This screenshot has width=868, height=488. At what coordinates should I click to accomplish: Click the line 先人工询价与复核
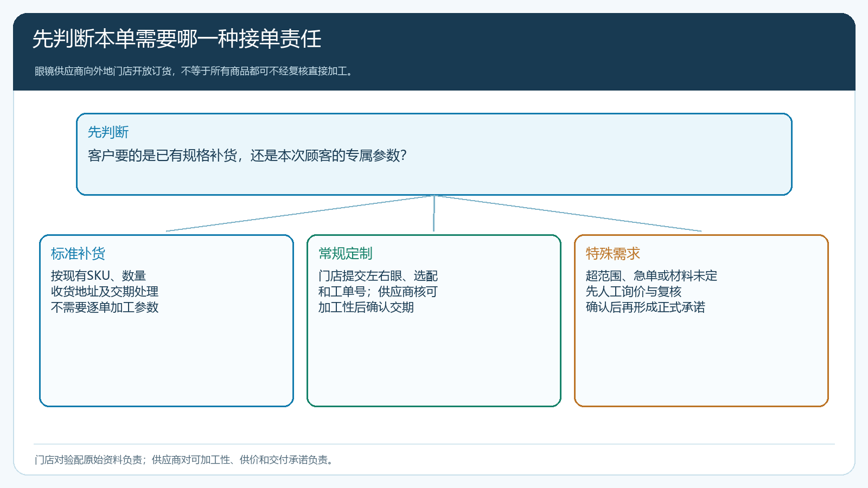click(x=634, y=292)
